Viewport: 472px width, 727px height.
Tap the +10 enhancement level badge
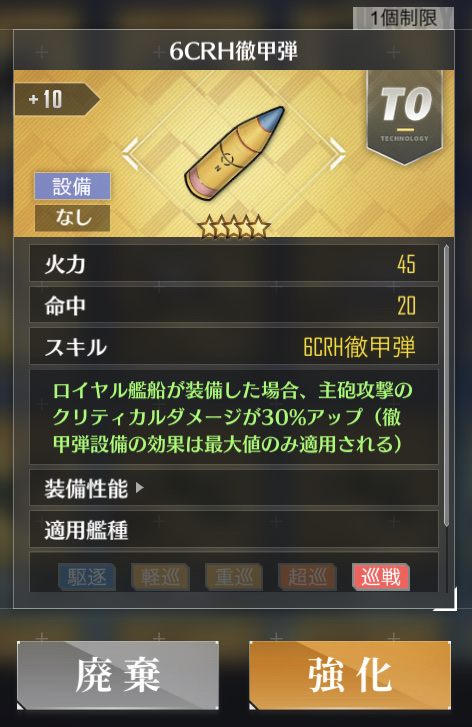(x=57, y=99)
